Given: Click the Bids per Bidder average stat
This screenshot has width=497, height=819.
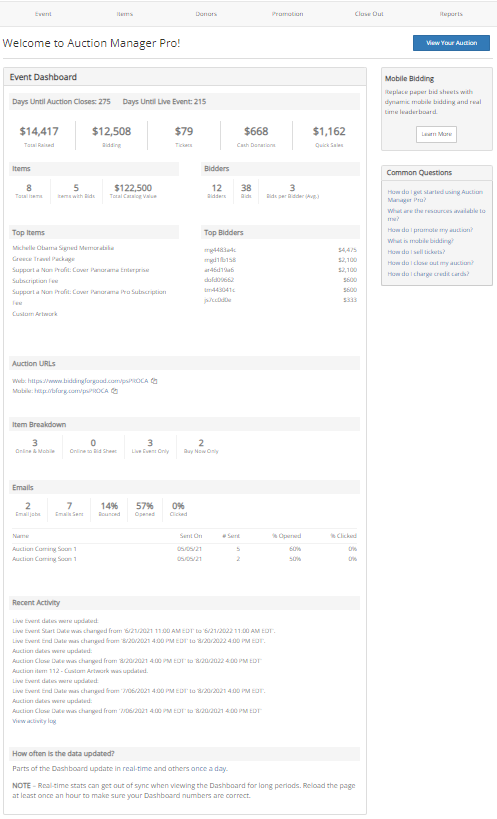Looking at the screenshot, I should [x=292, y=191].
